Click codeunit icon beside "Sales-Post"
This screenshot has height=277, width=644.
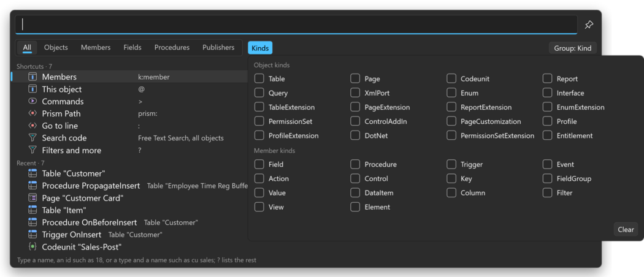click(33, 246)
